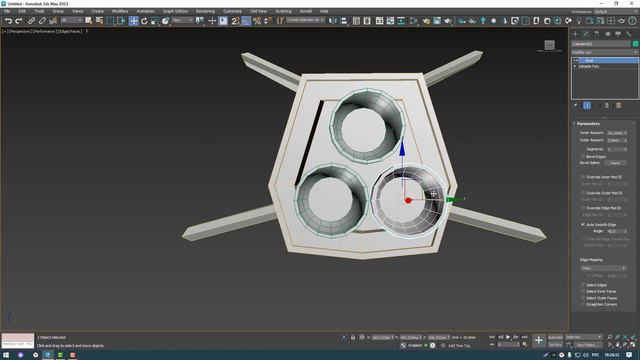
Task: Open the Workspaces Default dropdown
Action: pyautogui.click(x=616, y=11)
